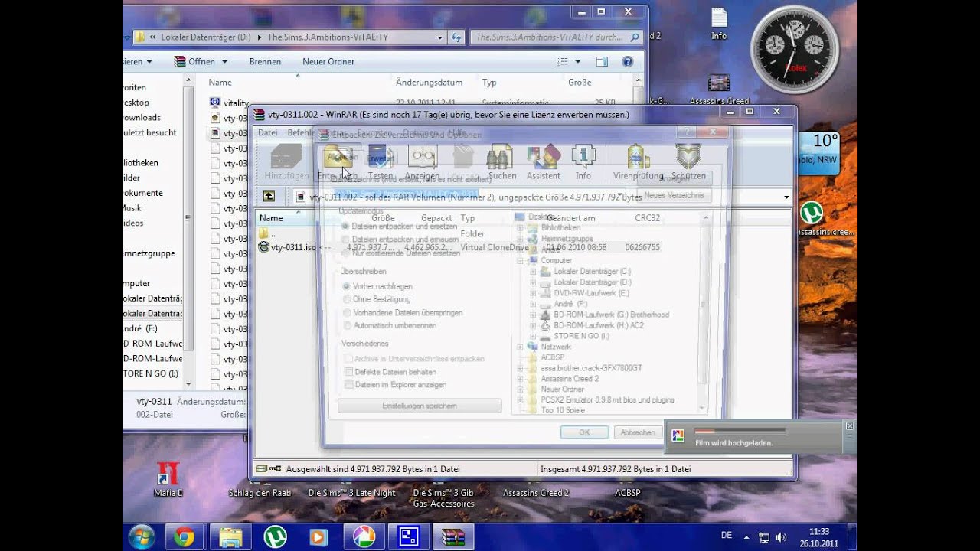This screenshot has height=551, width=980.
Task: Open Explorer address path dropdown arrow
Action: 440,37
